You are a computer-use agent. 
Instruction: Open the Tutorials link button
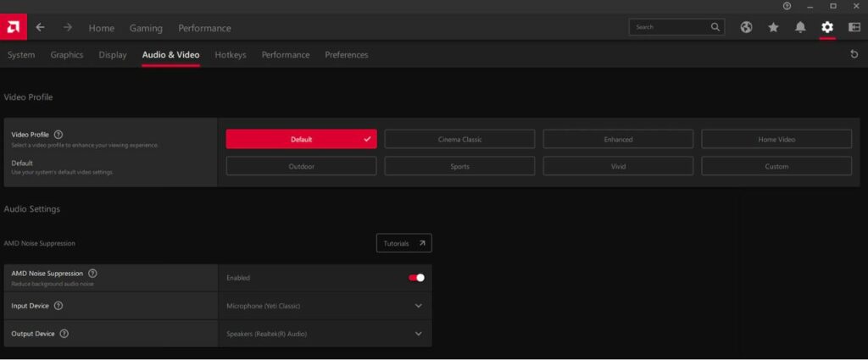pyautogui.click(x=404, y=243)
